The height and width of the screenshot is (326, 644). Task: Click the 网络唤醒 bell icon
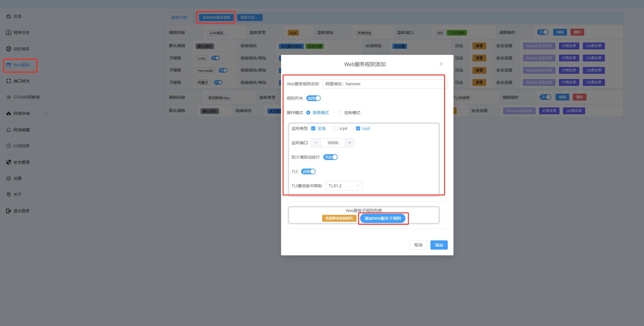[9, 130]
